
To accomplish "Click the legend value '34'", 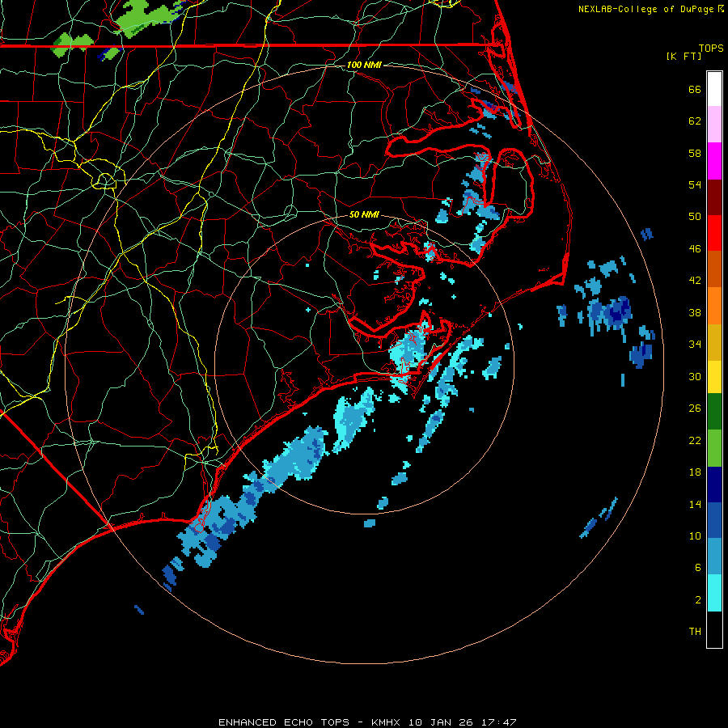I will point(695,345).
